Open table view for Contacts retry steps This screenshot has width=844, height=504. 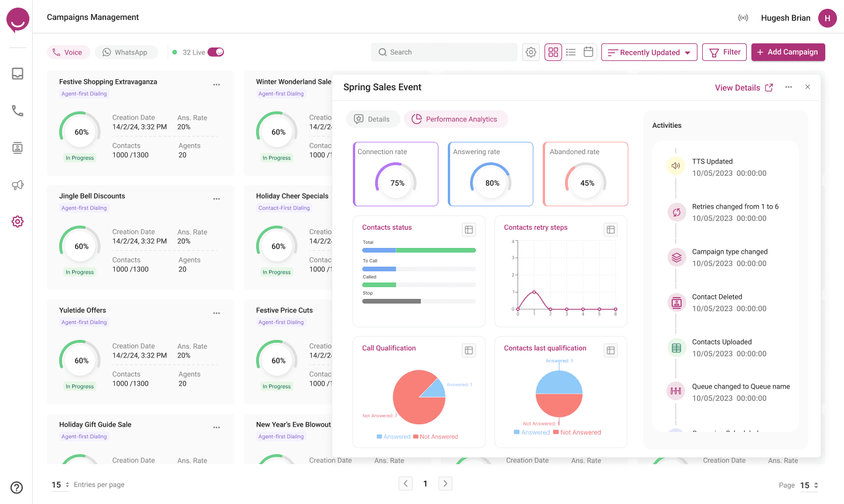pyautogui.click(x=611, y=230)
